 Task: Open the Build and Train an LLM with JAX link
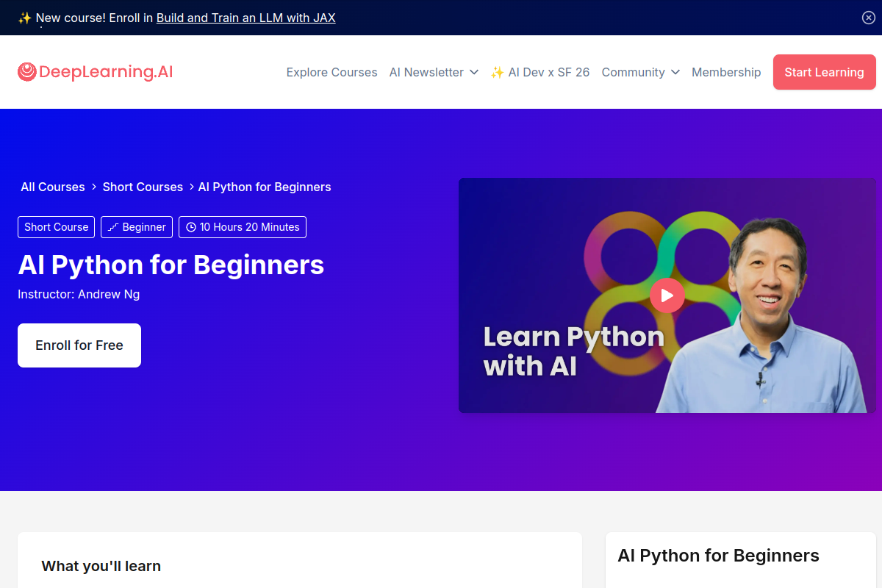245,18
